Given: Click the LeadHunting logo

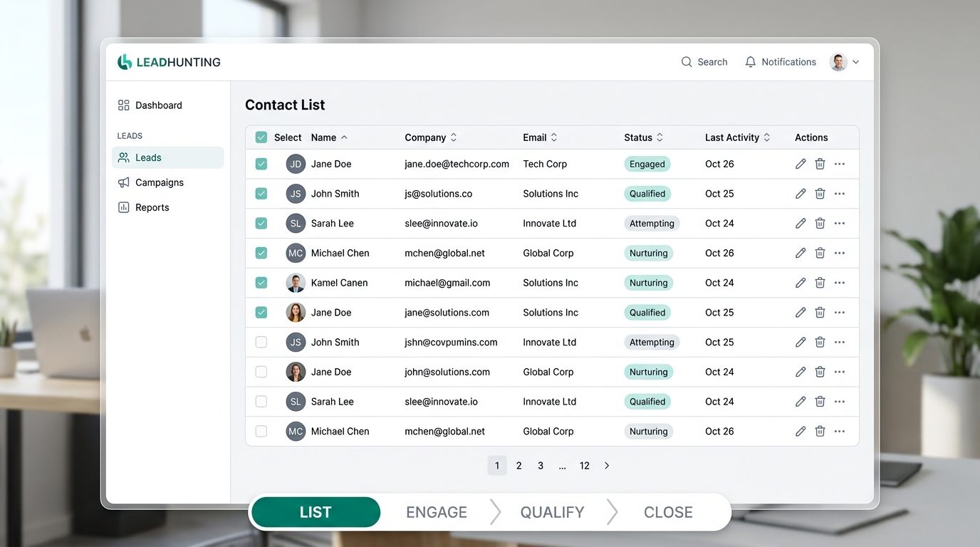Looking at the screenshot, I should [169, 62].
